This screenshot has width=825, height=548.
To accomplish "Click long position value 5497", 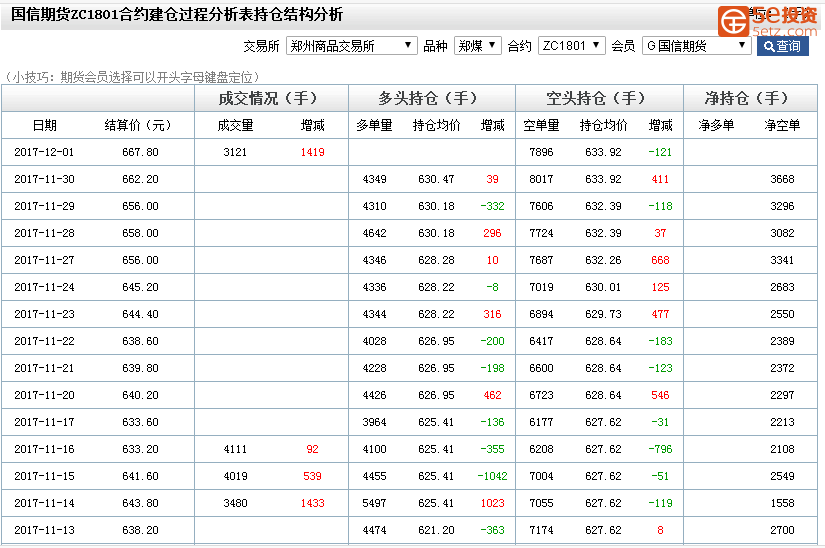I will pos(374,503).
